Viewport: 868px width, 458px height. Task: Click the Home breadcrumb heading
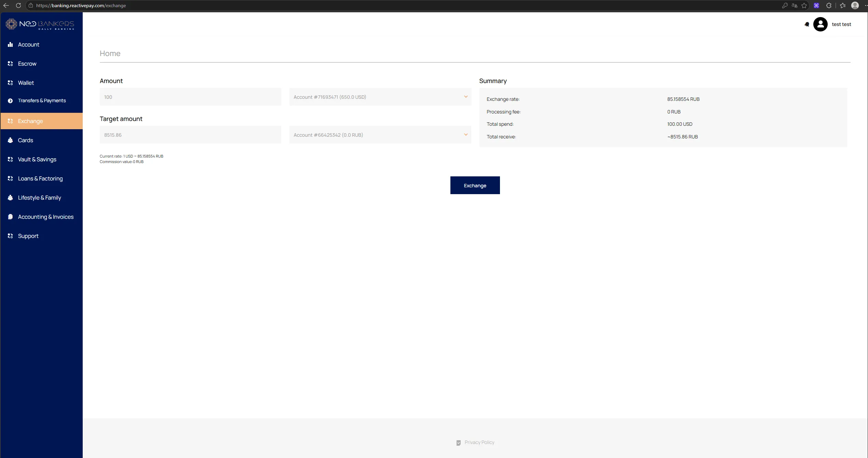[x=110, y=53]
